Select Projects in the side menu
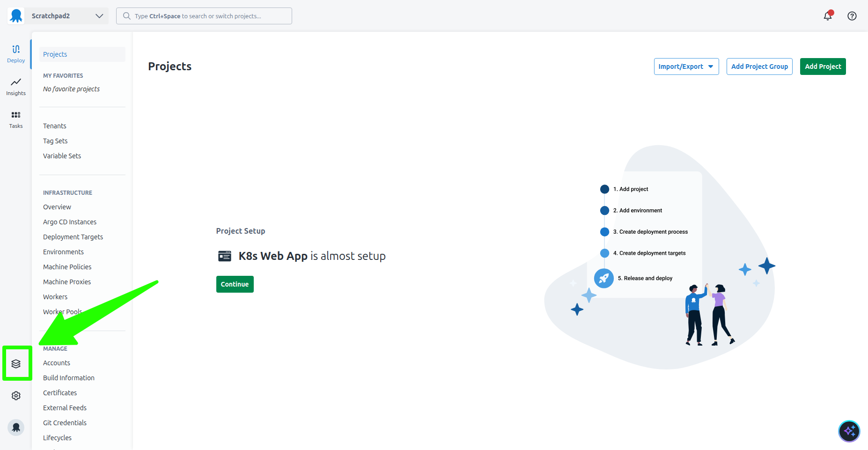This screenshot has width=868, height=450. click(55, 54)
